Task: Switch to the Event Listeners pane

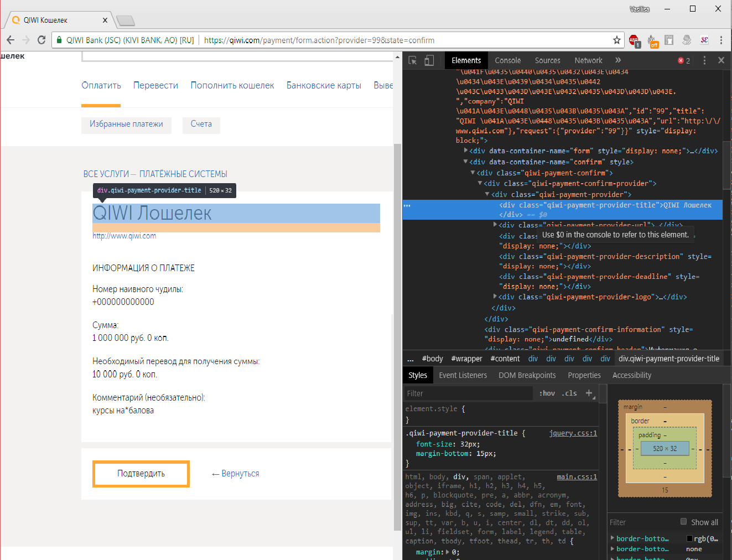Action: point(463,375)
